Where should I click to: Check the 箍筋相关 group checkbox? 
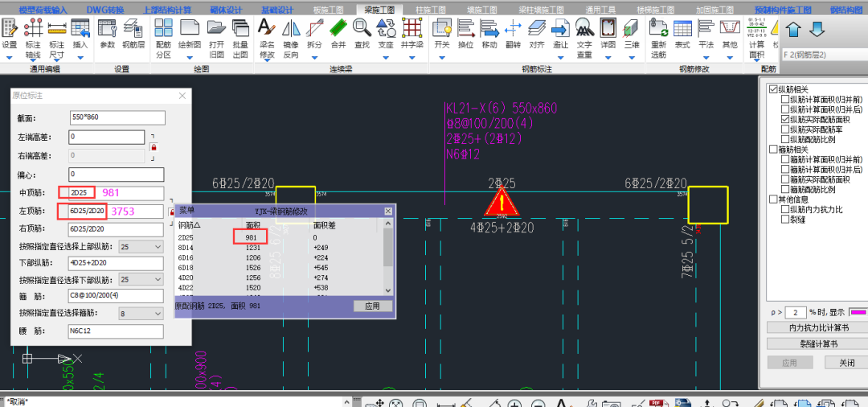pos(773,149)
